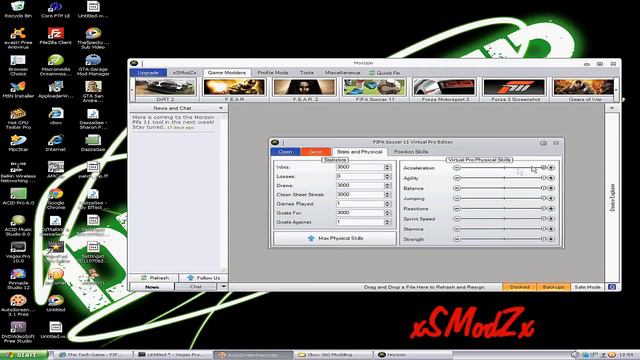
Task: Open the Vegas Pro 10.0 desktop icon
Action: (x=18, y=252)
